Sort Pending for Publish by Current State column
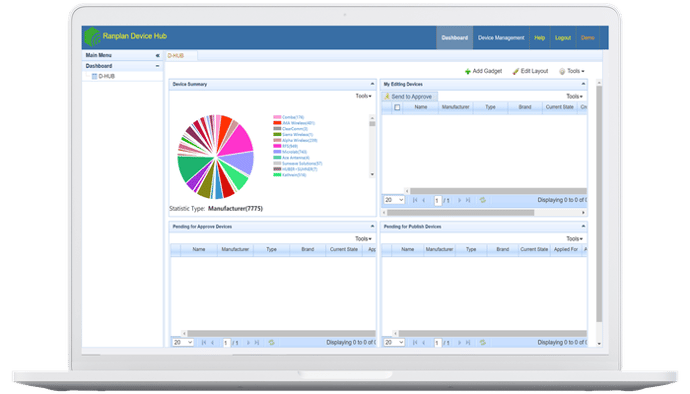This screenshot has width=690, height=394. tap(534, 250)
